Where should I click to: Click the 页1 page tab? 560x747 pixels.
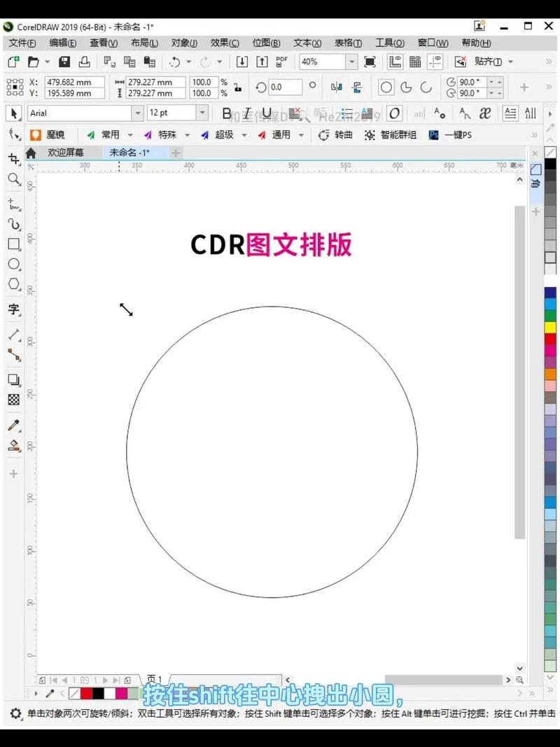coord(155,678)
